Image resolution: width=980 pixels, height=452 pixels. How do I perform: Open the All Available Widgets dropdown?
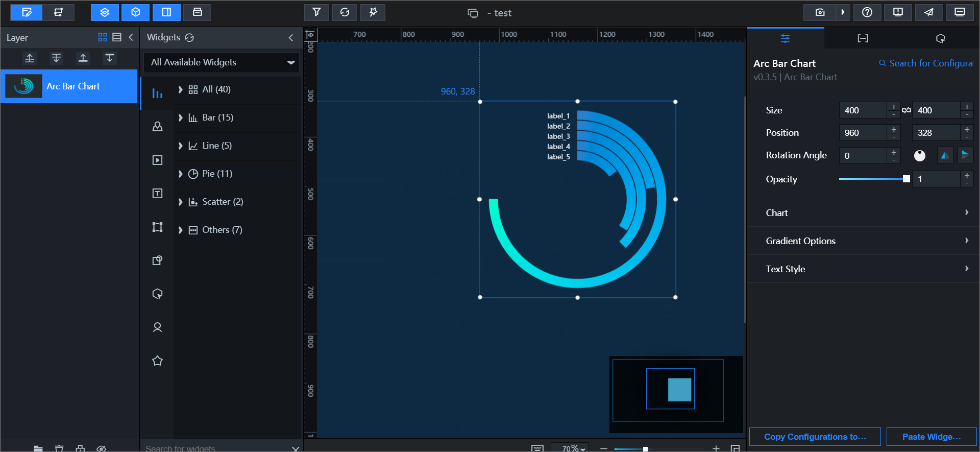pyautogui.click(x=222, y=62)
